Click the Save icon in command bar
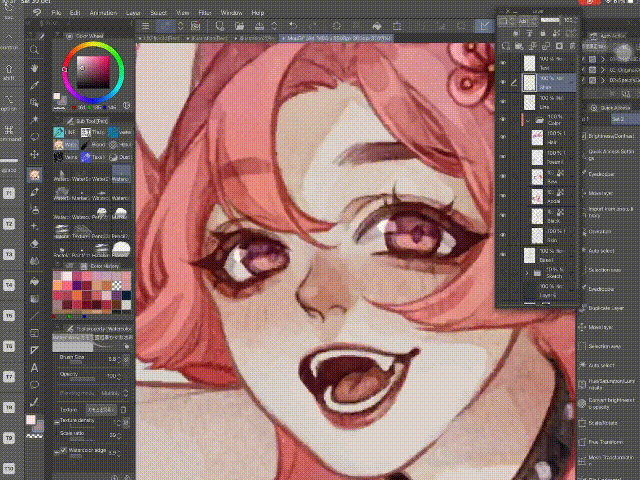This screenshot has height=480, width=640. (259, 26)
